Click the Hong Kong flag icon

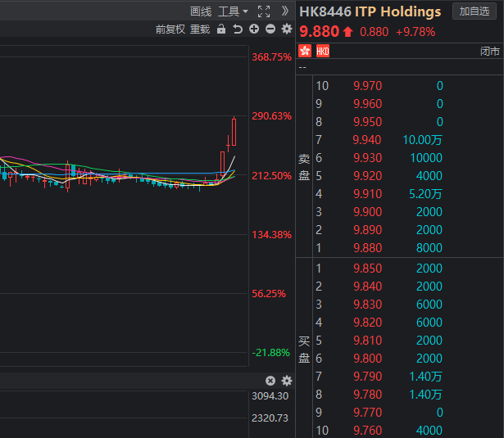305,51
